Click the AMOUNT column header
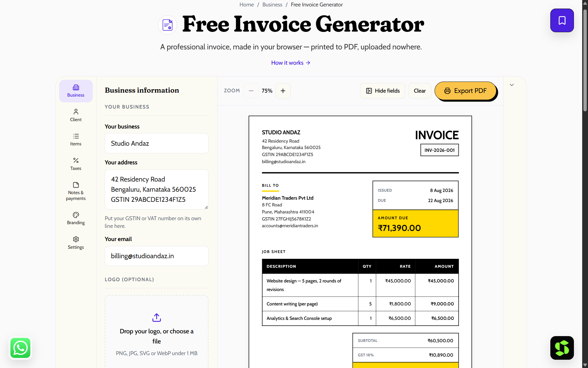The width and height of the screenshot is (588, 368). click(x=444, y=266)
